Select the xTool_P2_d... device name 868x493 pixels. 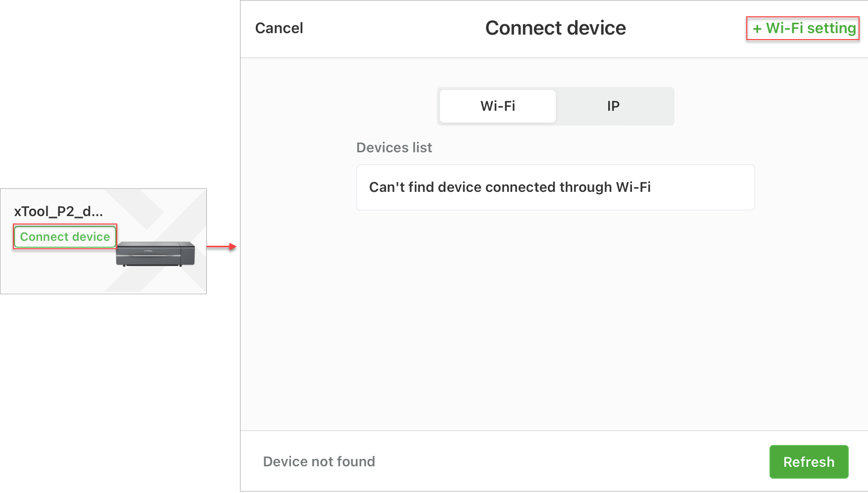58,212
